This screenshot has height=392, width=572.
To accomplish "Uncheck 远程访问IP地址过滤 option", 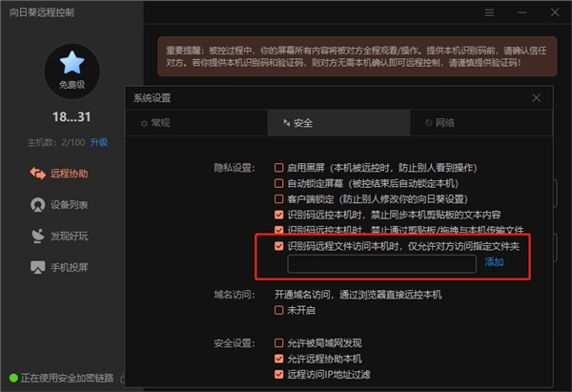I will pos(278,374).
